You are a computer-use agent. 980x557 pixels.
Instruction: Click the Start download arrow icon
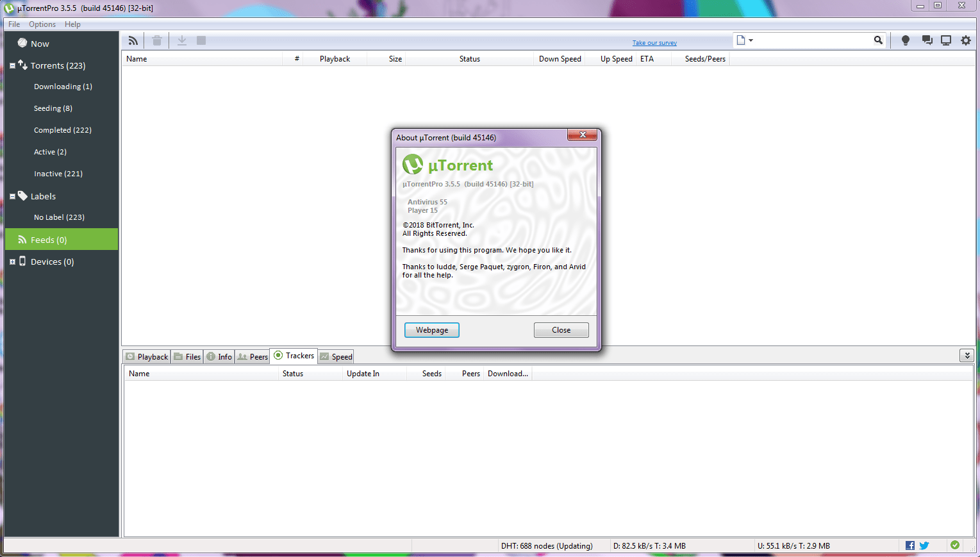182,40
